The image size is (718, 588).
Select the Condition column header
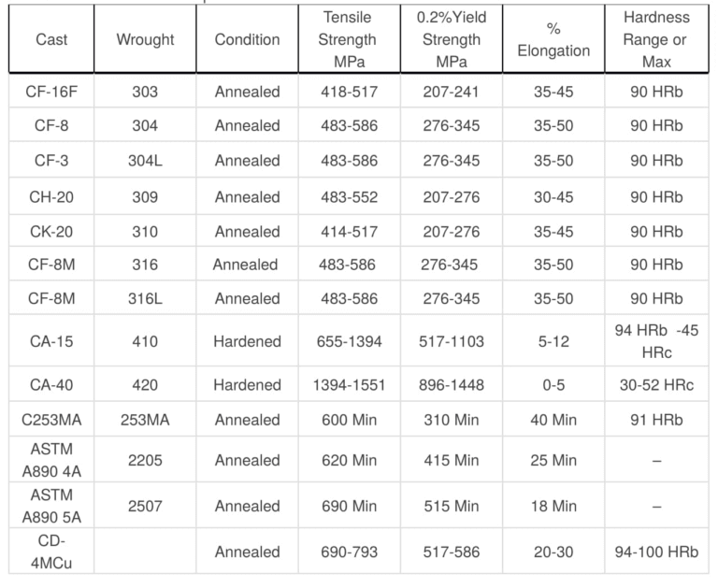pos(247,40)
